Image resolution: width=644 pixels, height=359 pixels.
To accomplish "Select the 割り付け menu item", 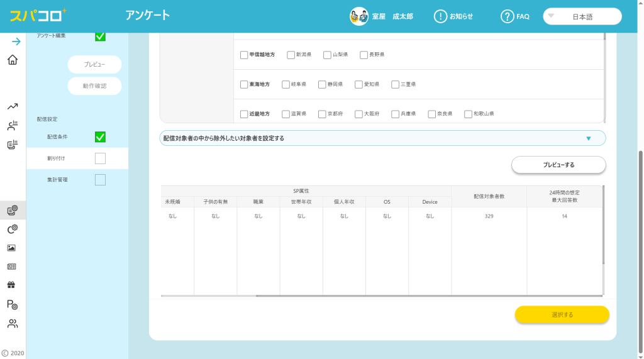I will [56, 158].
